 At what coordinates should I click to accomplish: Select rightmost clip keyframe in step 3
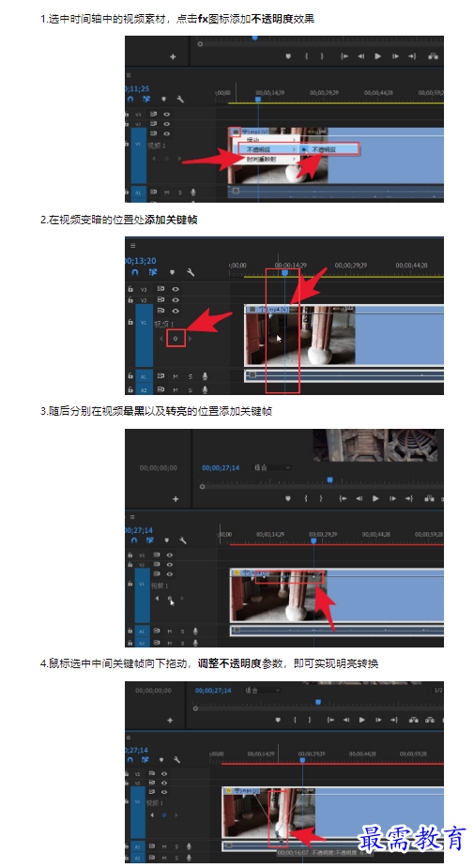click(x=313, y=576)
